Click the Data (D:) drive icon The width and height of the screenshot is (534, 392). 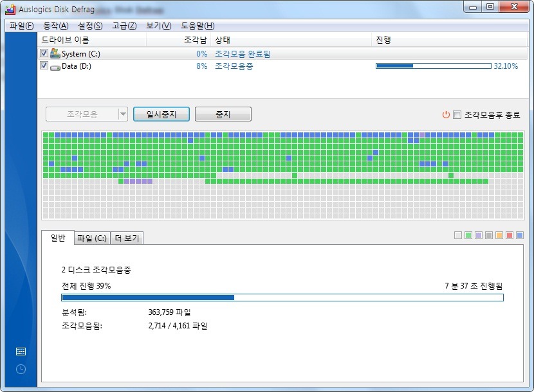coord(55,67)
